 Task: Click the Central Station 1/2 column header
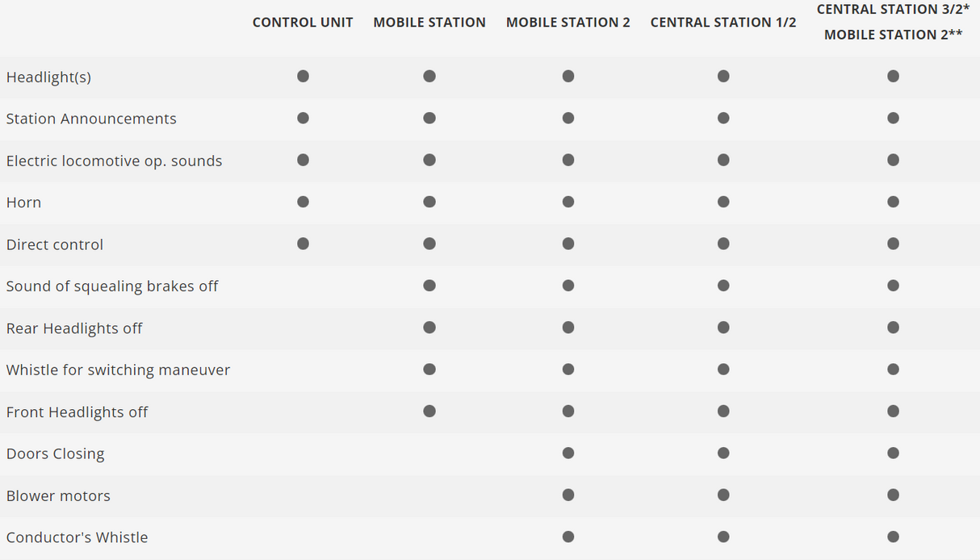(723, 23)
